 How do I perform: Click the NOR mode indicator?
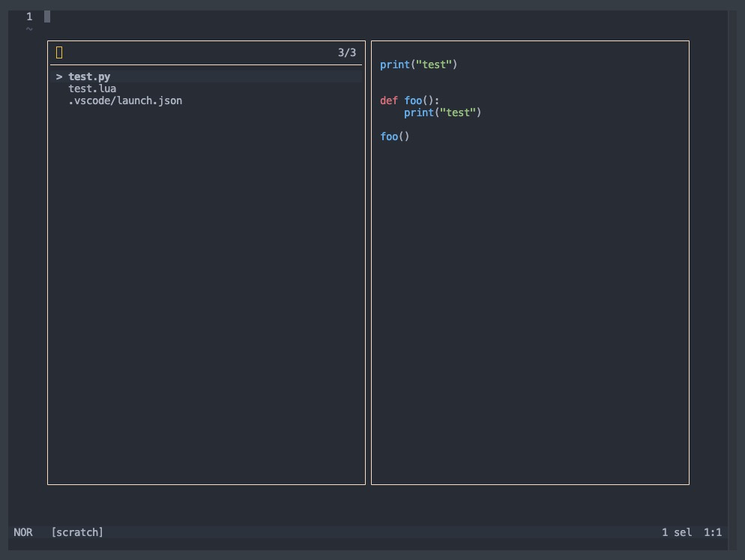tap(23, 532)
